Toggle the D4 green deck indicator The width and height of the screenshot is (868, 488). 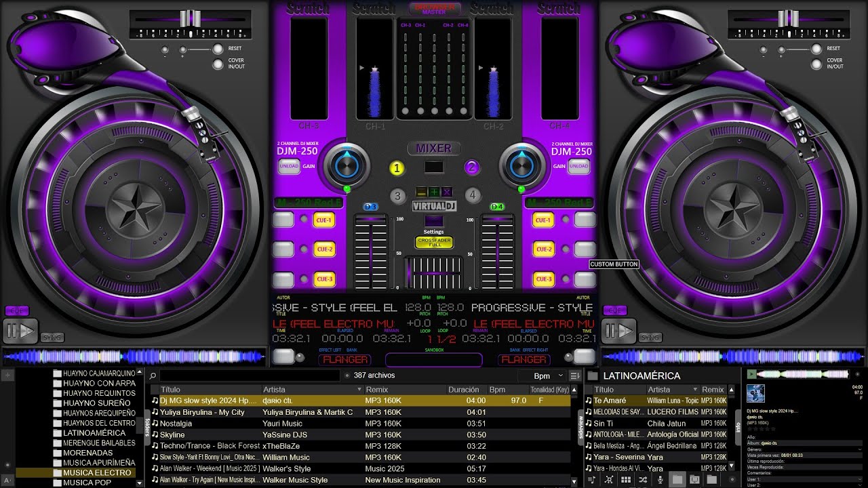click(497, 207)
